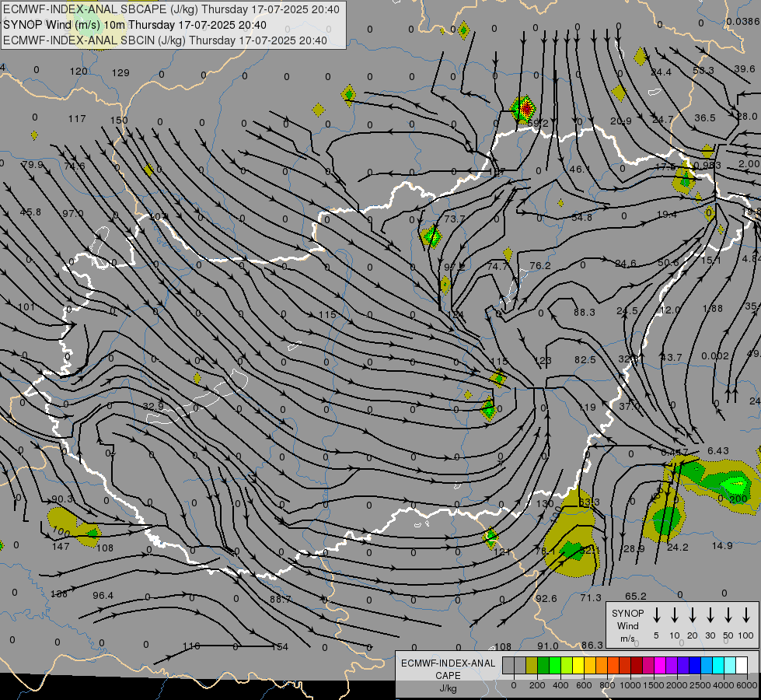Click the SBCIN title line in header box
This screenshot has width=761, height=700.
[x=165, y=40]
